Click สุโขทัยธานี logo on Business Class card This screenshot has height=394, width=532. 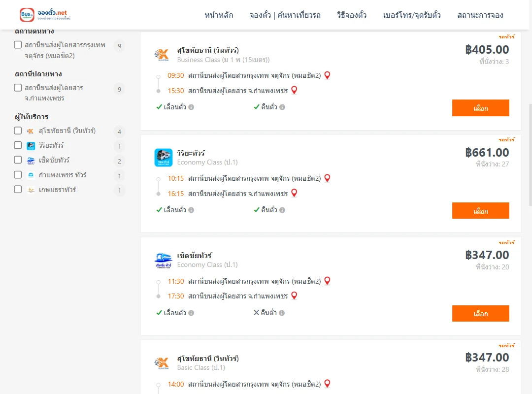162,55
